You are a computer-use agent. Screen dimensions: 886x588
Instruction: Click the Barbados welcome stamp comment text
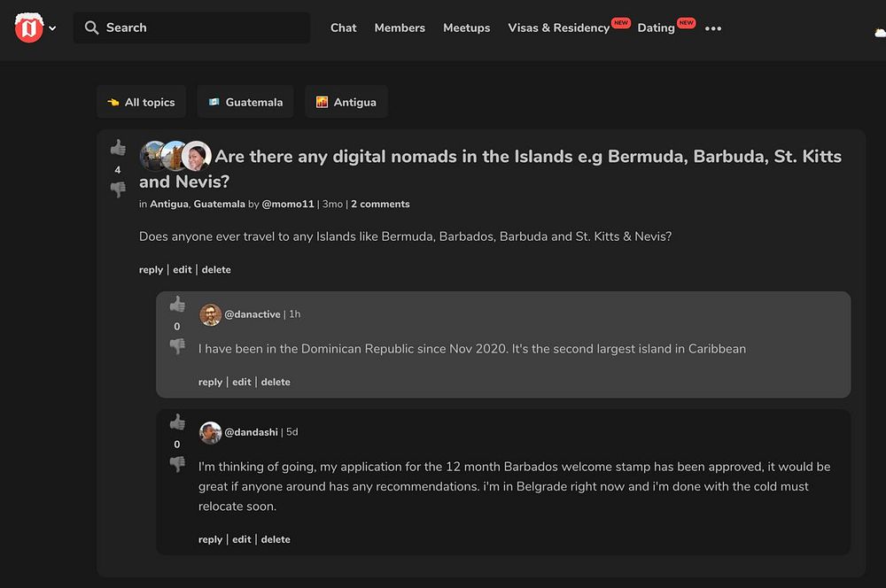514,486
